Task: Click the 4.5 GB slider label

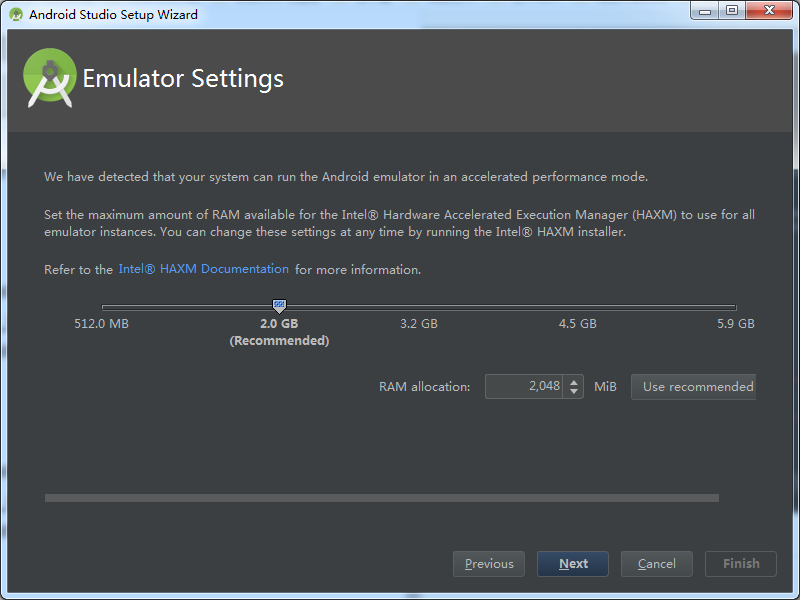Action: pos(578,323)
